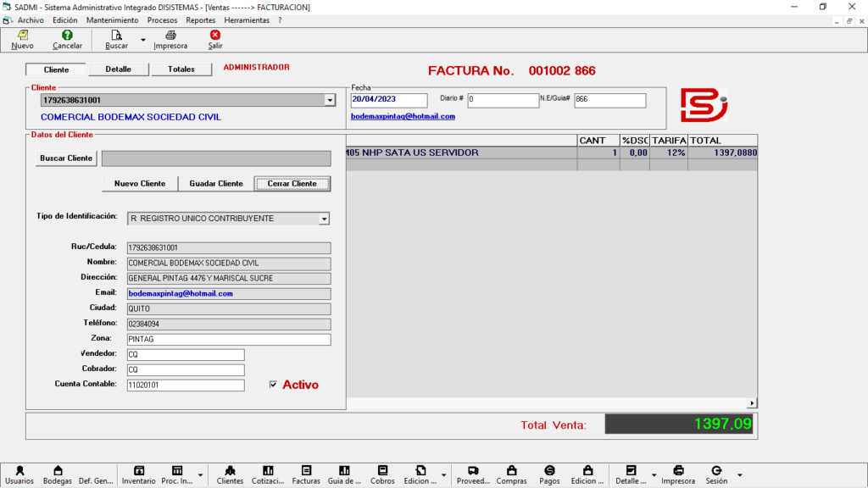Viewport: 868px width, 488px height.
Task: Click Edicion icon beside Cobros
Action: pos(420,470)
